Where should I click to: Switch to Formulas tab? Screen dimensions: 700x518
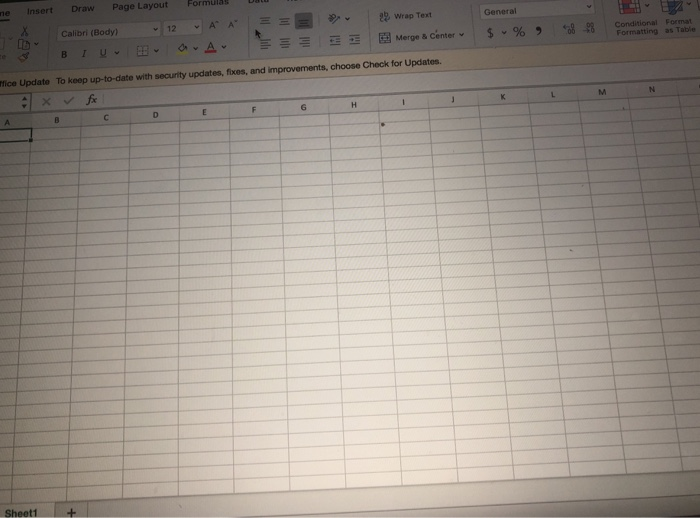(x=208, y=4)
